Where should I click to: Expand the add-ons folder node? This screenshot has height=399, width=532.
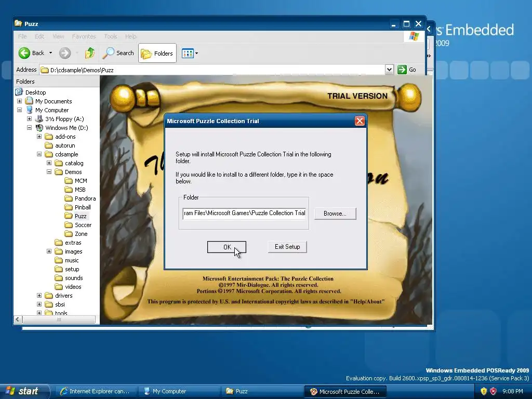pyautogui.click(x=39, y=137)
